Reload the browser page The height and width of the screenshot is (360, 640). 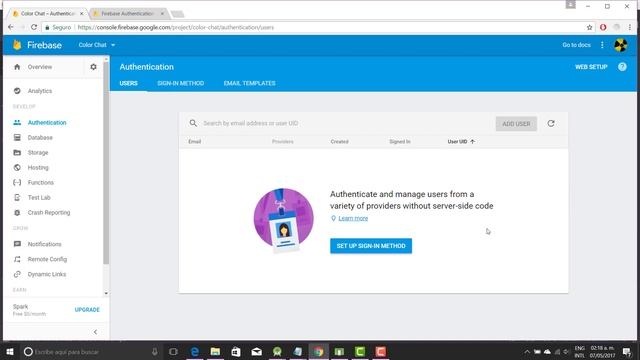34,27
